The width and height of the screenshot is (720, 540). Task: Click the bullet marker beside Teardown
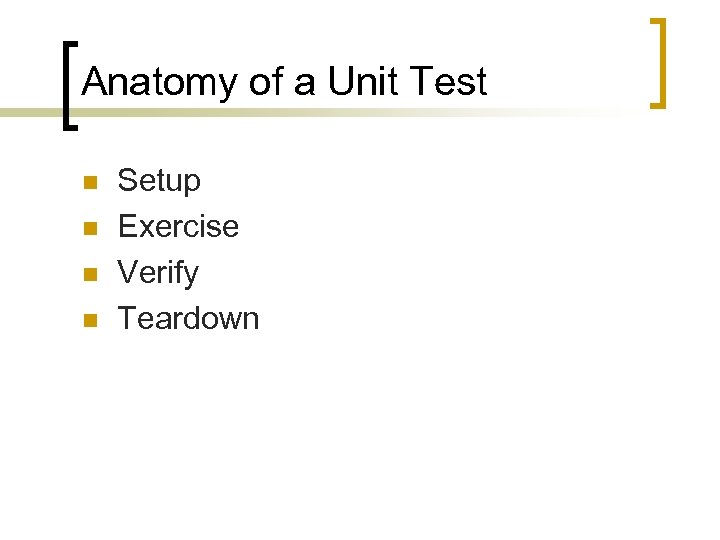(x=88, y=320)
